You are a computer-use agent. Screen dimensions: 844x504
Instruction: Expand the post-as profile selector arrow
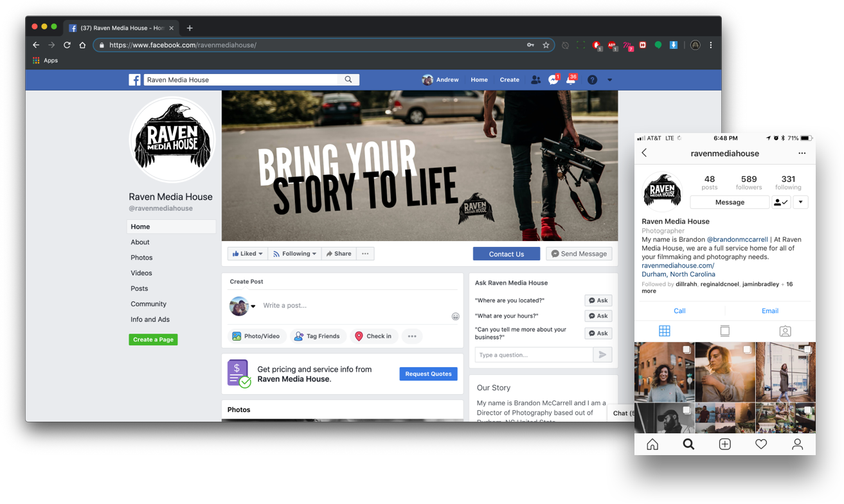(x=253, y=307)
